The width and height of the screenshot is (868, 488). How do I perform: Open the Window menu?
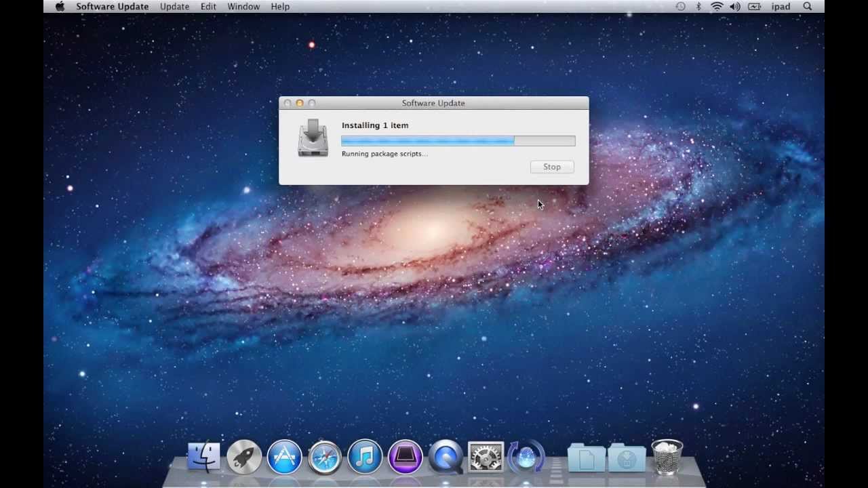tap(243, 7)
